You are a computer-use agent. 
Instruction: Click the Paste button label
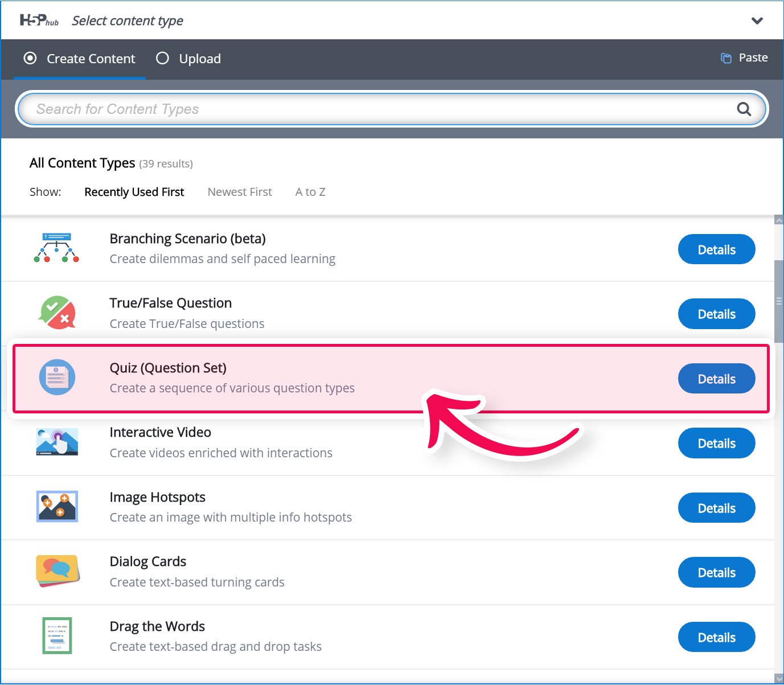tap(753, 58)
